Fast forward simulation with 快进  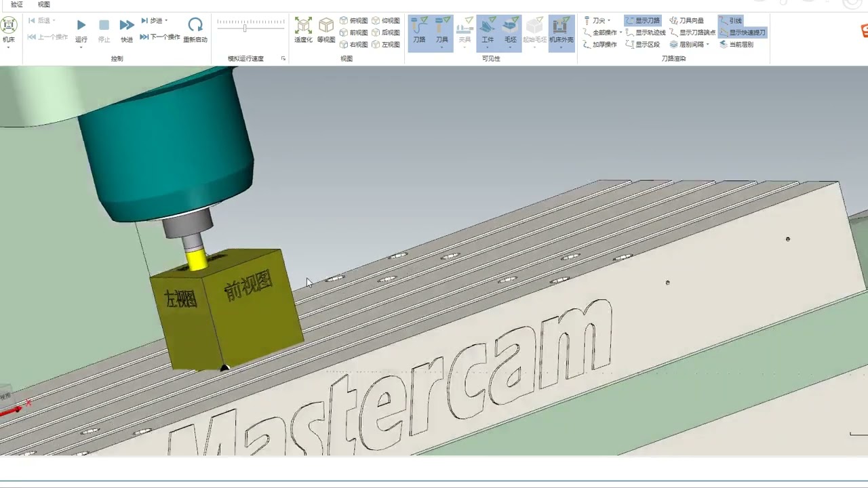click(x=127, y=30)
